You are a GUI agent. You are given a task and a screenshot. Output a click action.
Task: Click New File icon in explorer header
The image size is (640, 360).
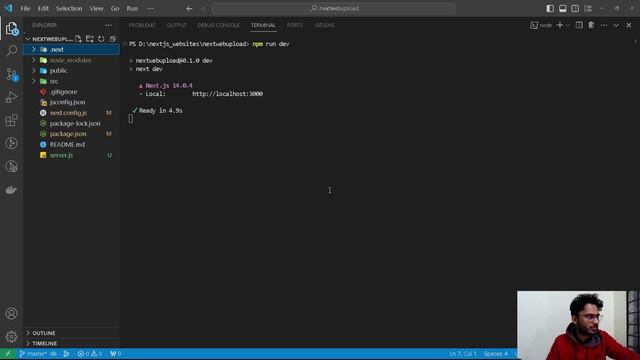pyautogui.click(x=78, y=39)
